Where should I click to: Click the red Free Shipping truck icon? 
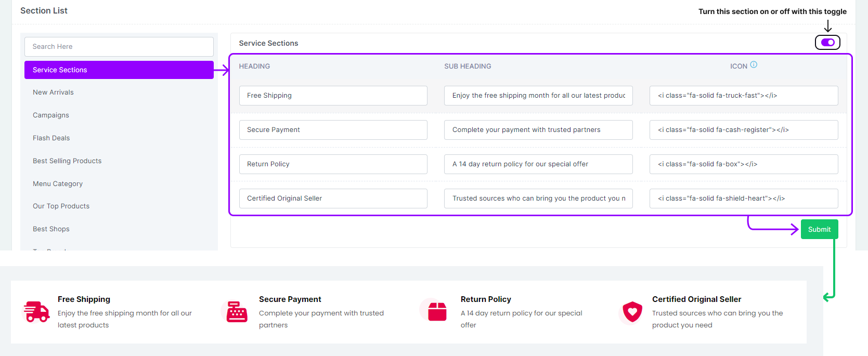pyautogui.click(x=36, y=312)
